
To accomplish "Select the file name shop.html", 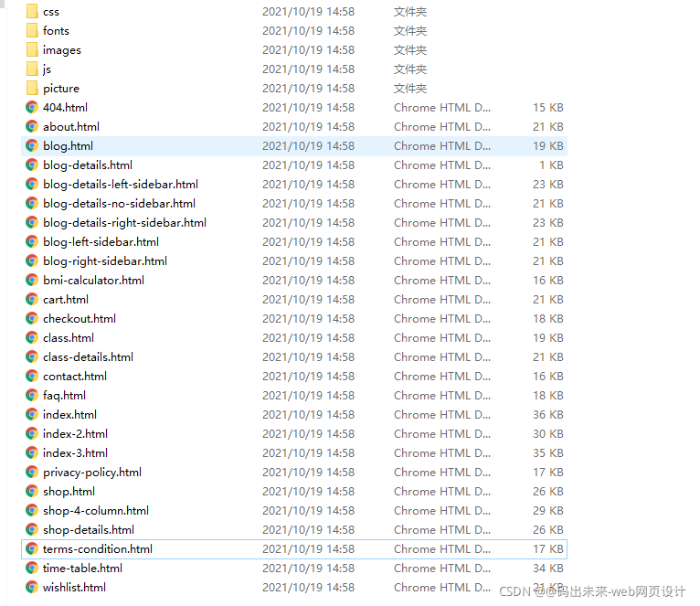I will (x=69, y=492).
